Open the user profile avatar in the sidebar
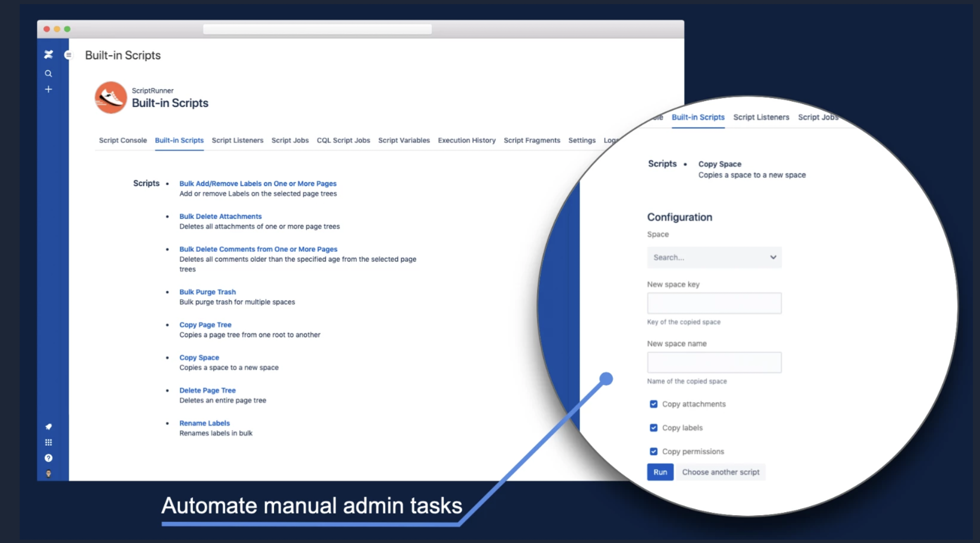 pos(48,473)
